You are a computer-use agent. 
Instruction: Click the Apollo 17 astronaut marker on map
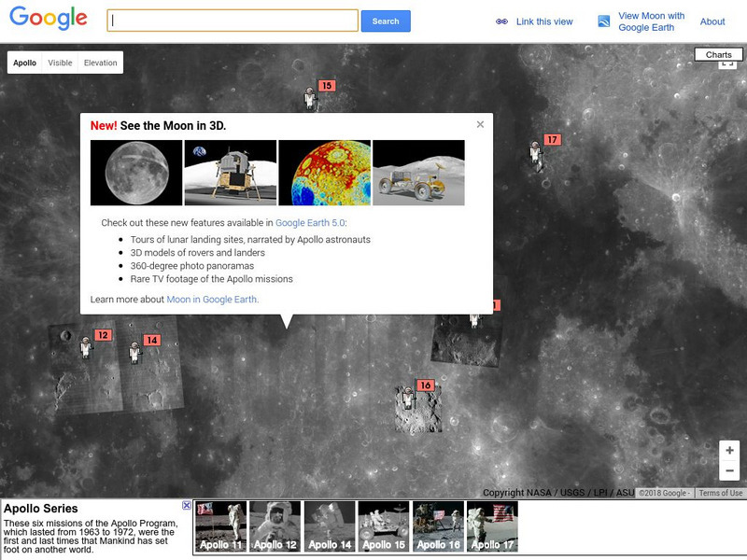(x=536, y=154)
